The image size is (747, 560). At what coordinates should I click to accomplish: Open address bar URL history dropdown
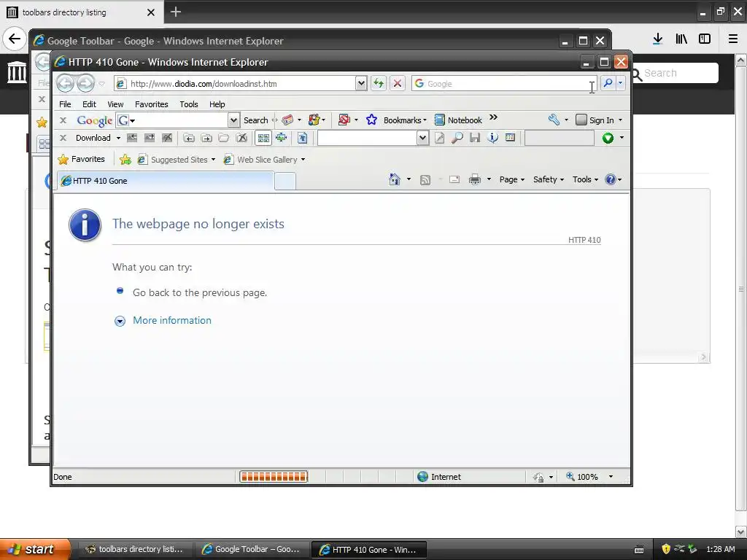(361, 83)
